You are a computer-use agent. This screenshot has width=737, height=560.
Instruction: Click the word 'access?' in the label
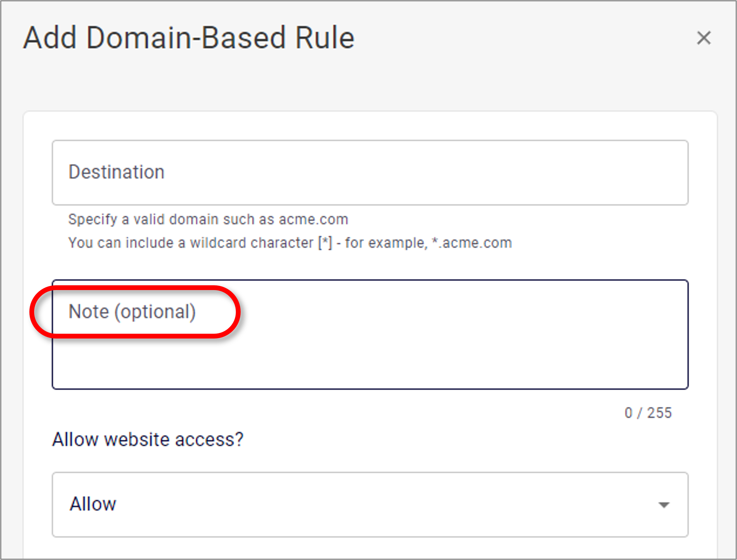(209, 439)
